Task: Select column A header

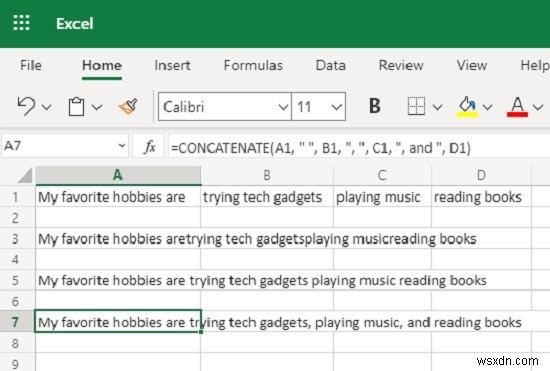Action: point(118,175)
